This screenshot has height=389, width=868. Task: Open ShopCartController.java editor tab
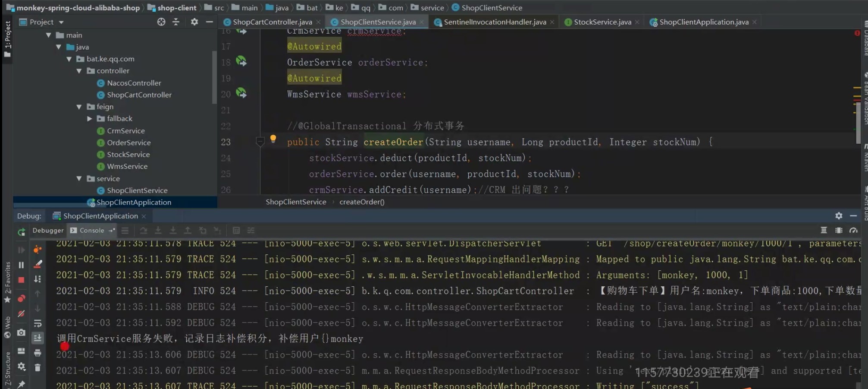point(272,22)
